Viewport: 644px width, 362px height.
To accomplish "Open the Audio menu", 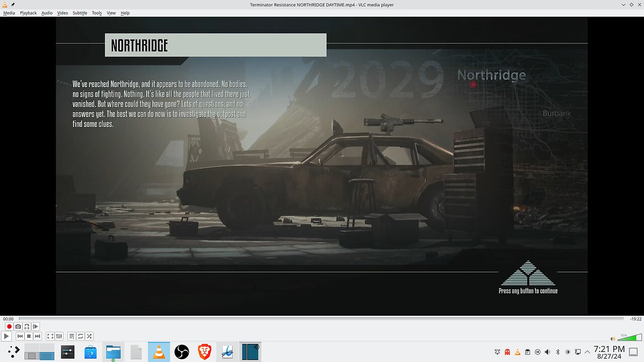I will (x=47, y=13).
